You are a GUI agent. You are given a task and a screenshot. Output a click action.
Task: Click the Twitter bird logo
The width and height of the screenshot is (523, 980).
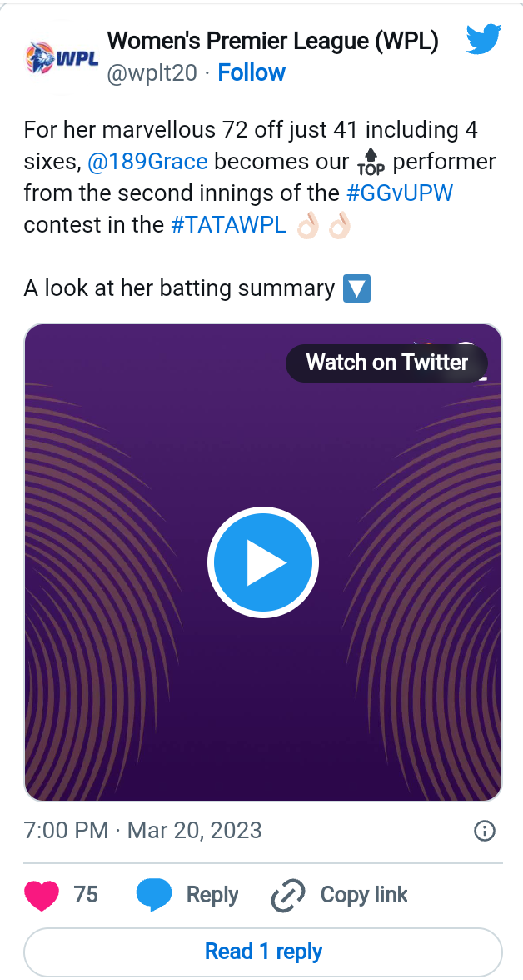(483, 39)
